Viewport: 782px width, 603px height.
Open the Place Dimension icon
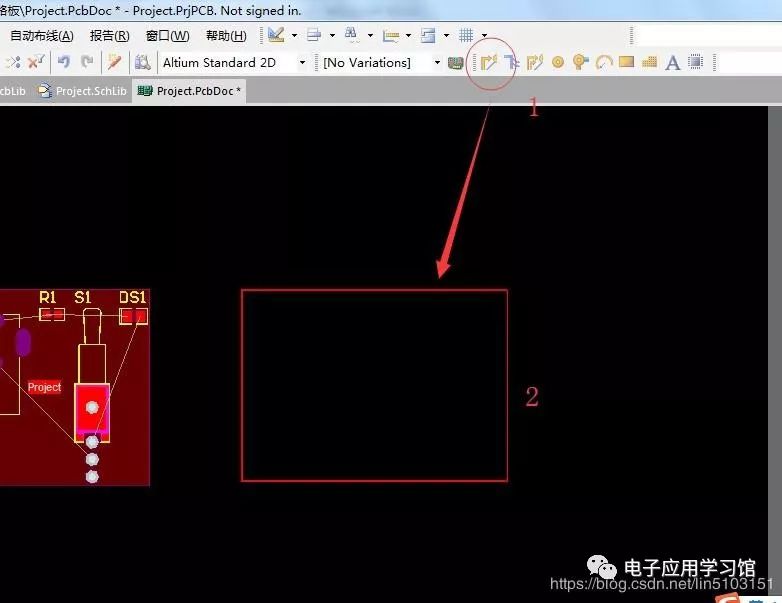391,35
